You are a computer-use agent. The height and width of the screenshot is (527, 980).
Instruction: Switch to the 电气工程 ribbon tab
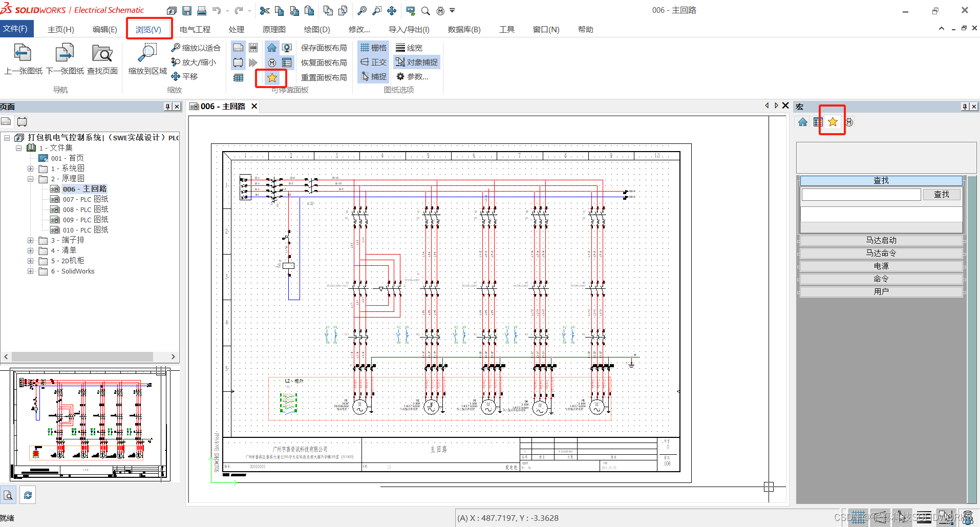pyautogui.click(x=194, y=29)
